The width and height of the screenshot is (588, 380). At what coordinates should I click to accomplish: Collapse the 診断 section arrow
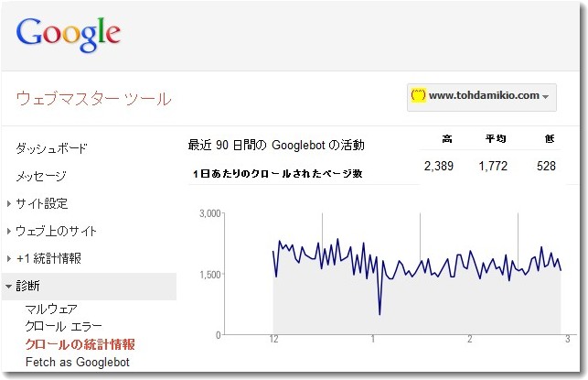[8, 287]
